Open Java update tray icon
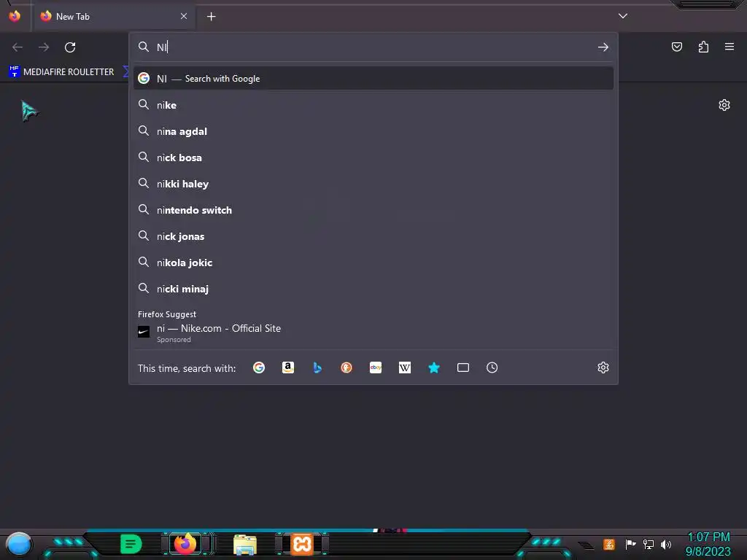747x560 pixels. click(609, 544)
